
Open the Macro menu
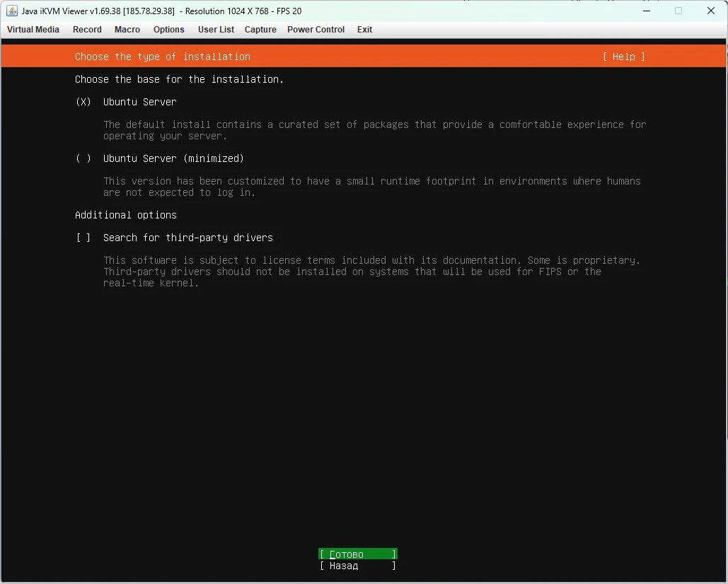[127, 30]
